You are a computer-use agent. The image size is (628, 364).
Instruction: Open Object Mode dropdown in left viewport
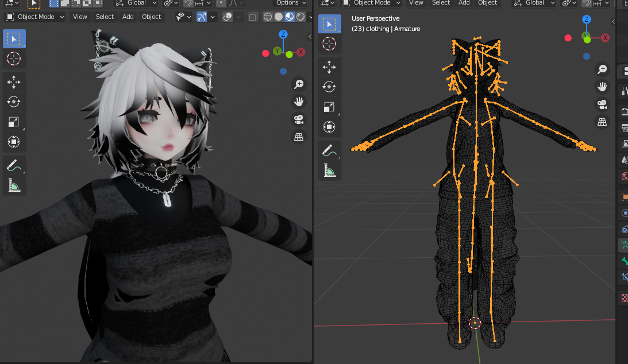tap(35, 17)
